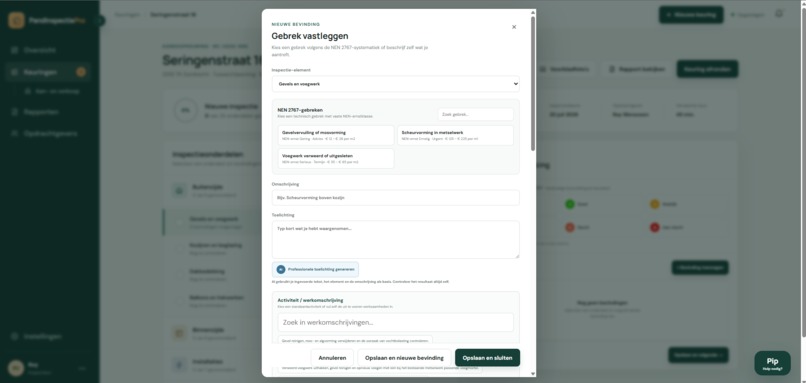Open the Pip help widget
This screenshot has width=806, height=383.
click(772, 363)
